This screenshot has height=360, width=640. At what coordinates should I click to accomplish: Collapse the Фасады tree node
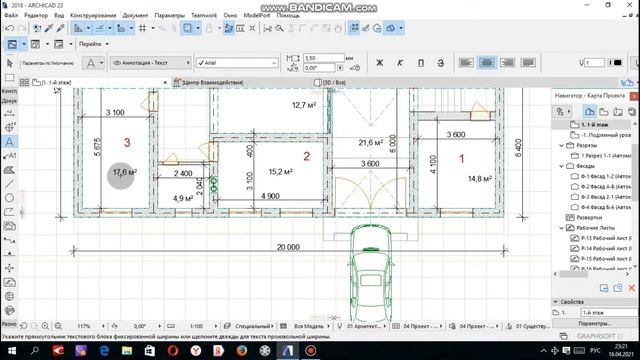click(x=561, y=166)
